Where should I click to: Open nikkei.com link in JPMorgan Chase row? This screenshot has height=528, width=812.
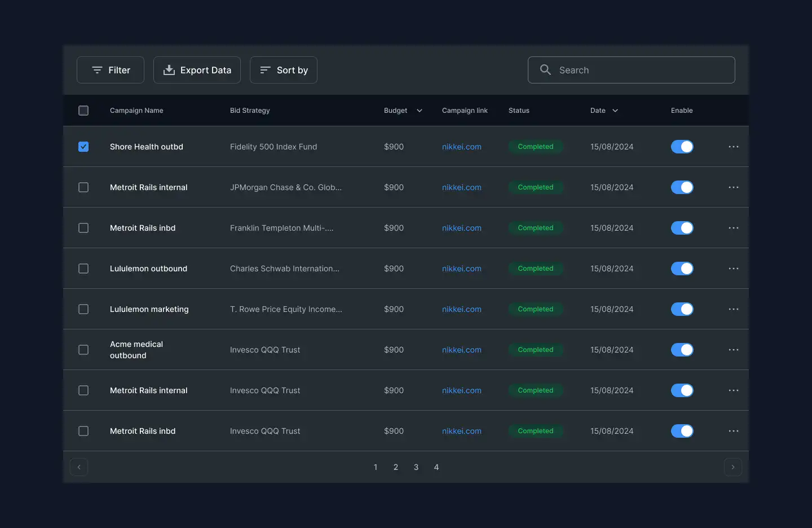462,187
